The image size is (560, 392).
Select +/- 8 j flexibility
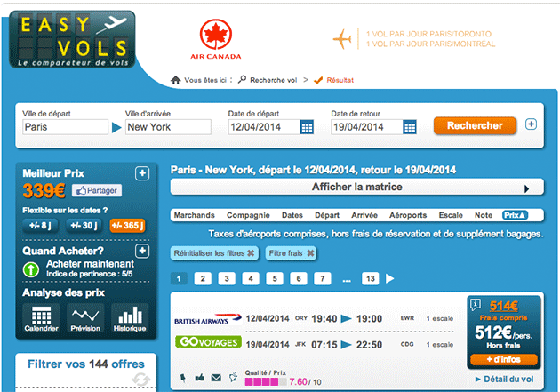40,226
